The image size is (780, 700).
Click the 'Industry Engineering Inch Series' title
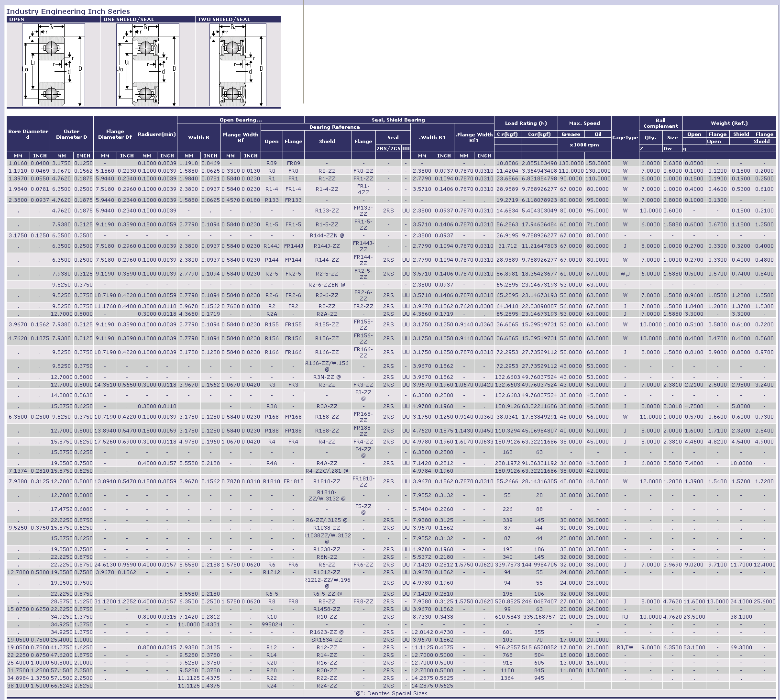(68, 11)
